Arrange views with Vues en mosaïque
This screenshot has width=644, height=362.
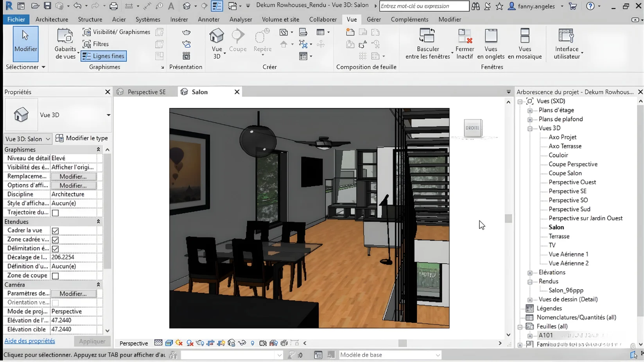525,44
